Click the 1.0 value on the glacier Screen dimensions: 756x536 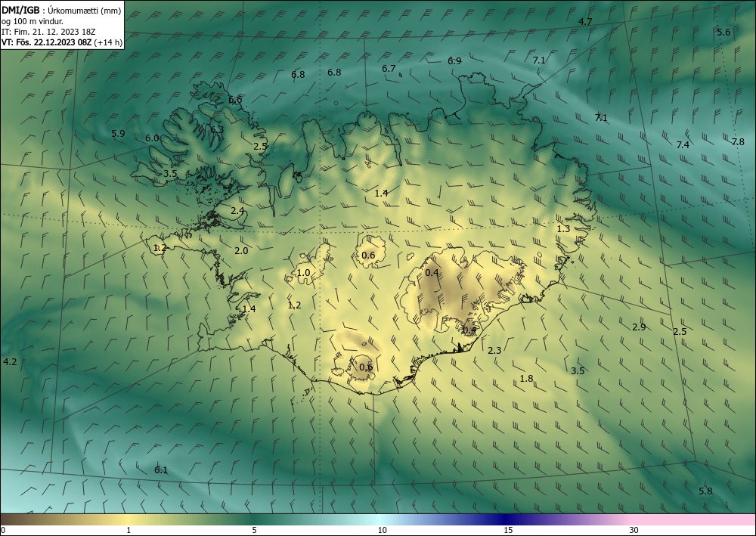pyautogui.click(x=303, y=273)
